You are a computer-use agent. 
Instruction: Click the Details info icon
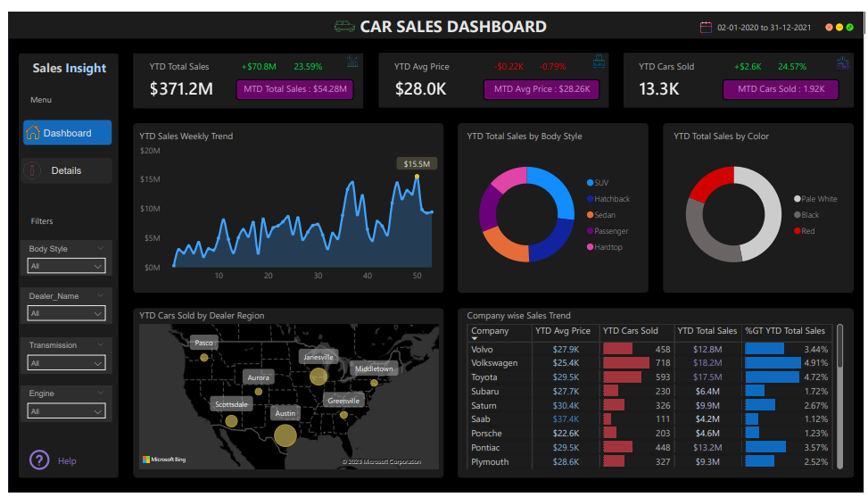[x=33, y=170]
